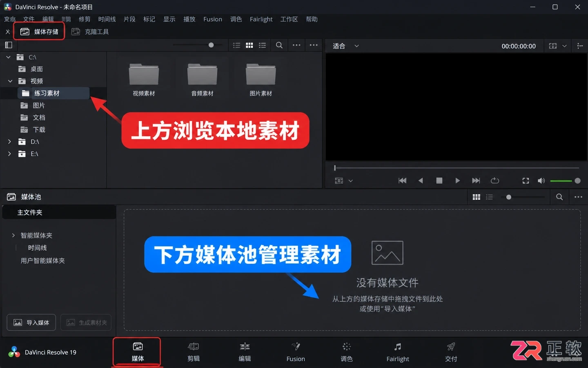The height and width of the screenshot is (368, 588).
Task: Open the dropdown arrow beside viewer layout icon
Action: (564, 46)
